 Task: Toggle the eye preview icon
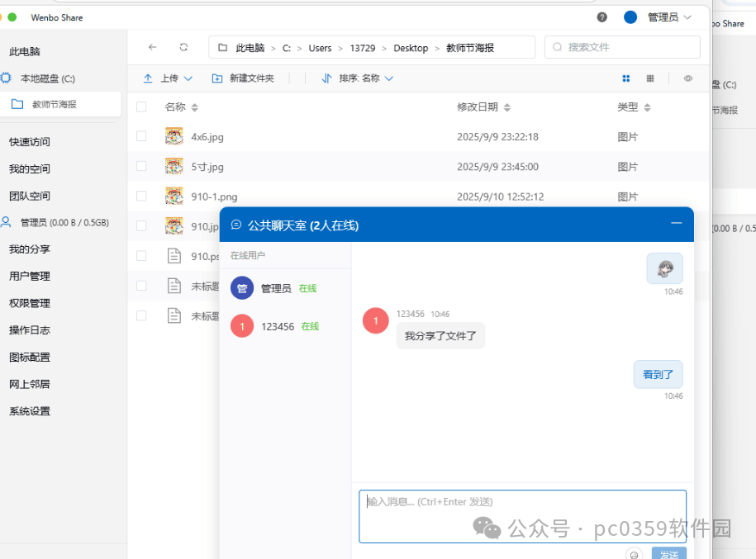point(687,78)
